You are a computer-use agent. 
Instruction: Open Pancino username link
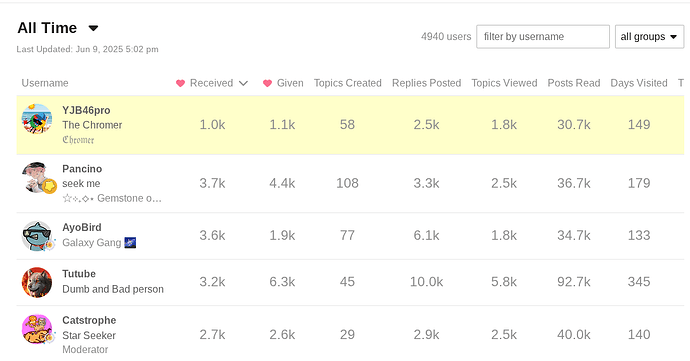pyautogui.click(x=82, y=169)
